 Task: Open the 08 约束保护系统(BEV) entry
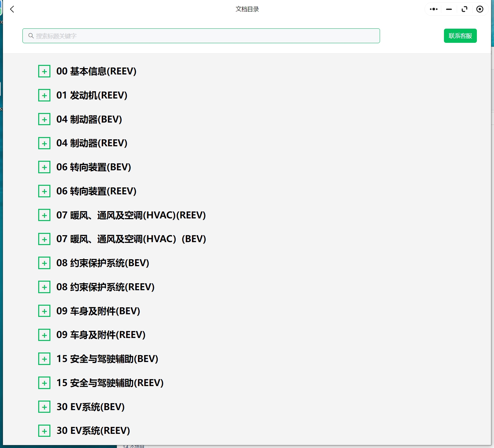click(103, 263)
